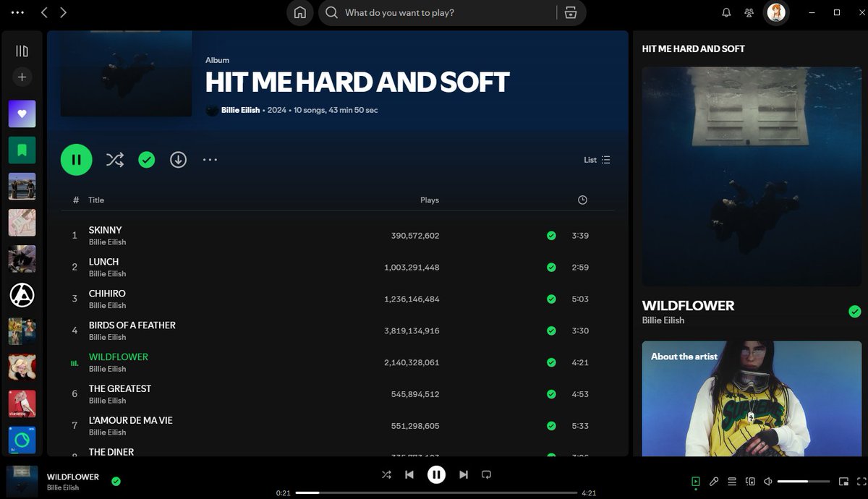The image size is (868, 499).
Task: Adjust the volume slider
Action: tap(804, 481)
